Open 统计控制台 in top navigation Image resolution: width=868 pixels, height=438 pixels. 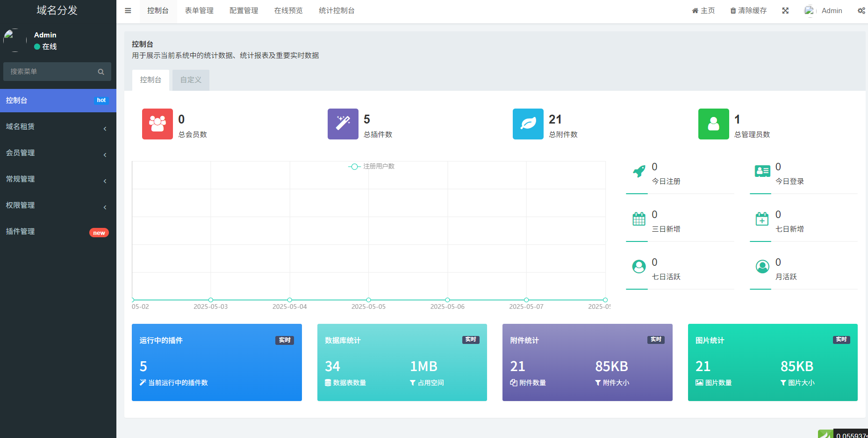pos(337,11)
